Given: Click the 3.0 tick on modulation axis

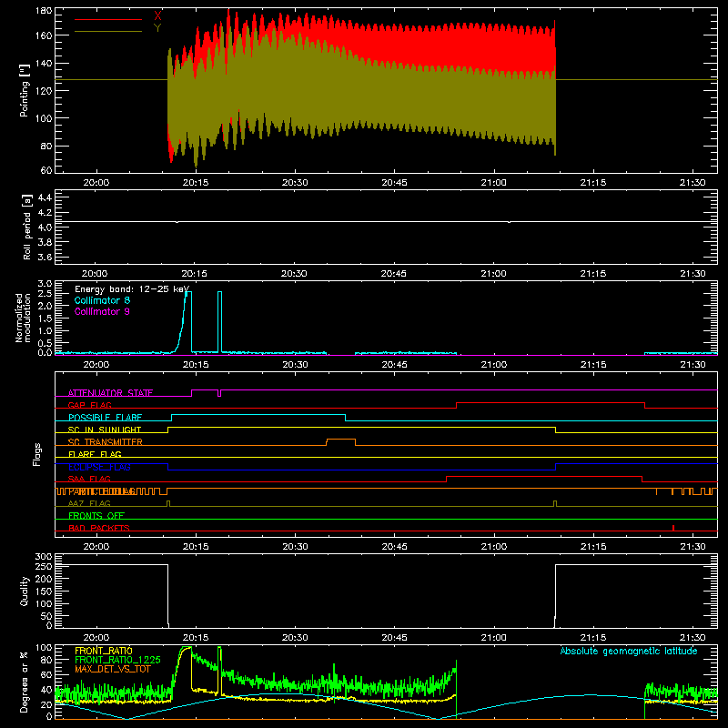Looking at the screenshot, I should tap(45, 284).
